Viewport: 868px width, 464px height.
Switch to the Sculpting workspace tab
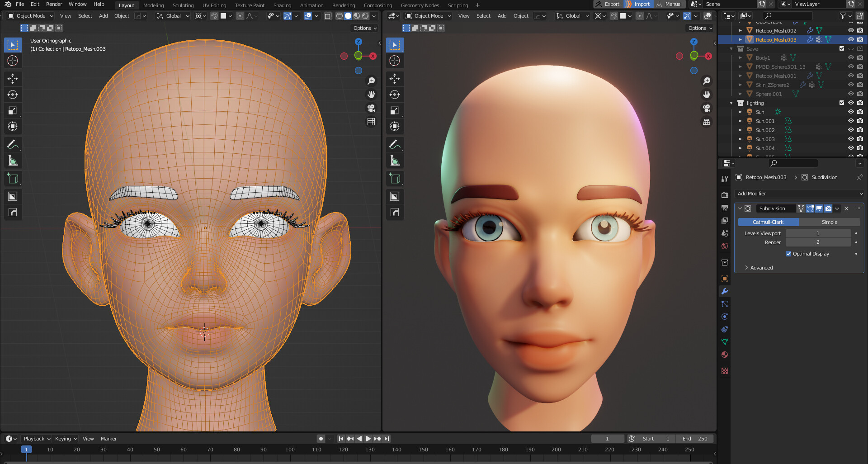click(183, 5)
